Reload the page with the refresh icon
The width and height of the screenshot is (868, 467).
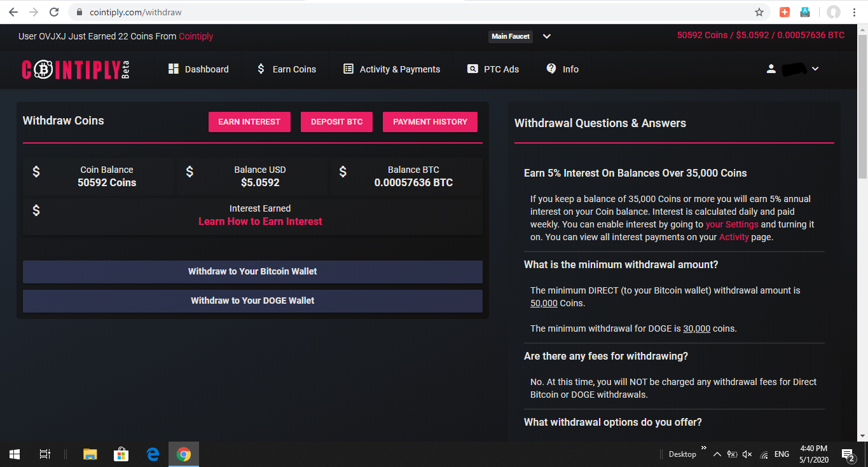54,12
